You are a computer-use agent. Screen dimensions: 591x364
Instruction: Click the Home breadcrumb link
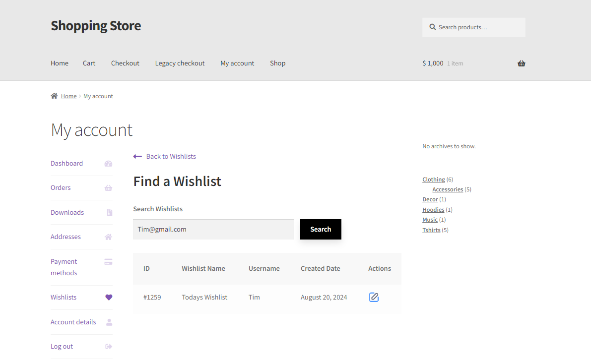pos(68,96)
